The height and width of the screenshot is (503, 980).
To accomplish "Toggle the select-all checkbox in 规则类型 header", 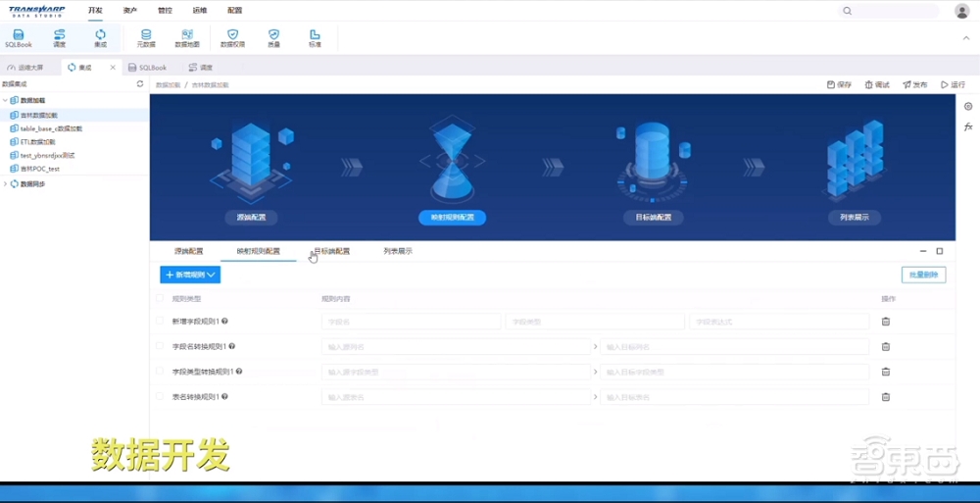I will click(x=160, y=298).
